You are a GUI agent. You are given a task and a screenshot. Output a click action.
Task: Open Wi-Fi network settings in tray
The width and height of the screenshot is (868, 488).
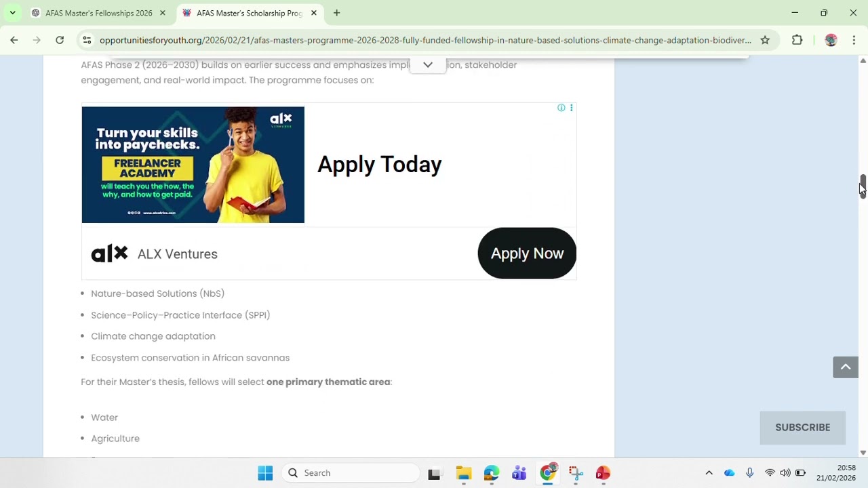tap(770, 473)
